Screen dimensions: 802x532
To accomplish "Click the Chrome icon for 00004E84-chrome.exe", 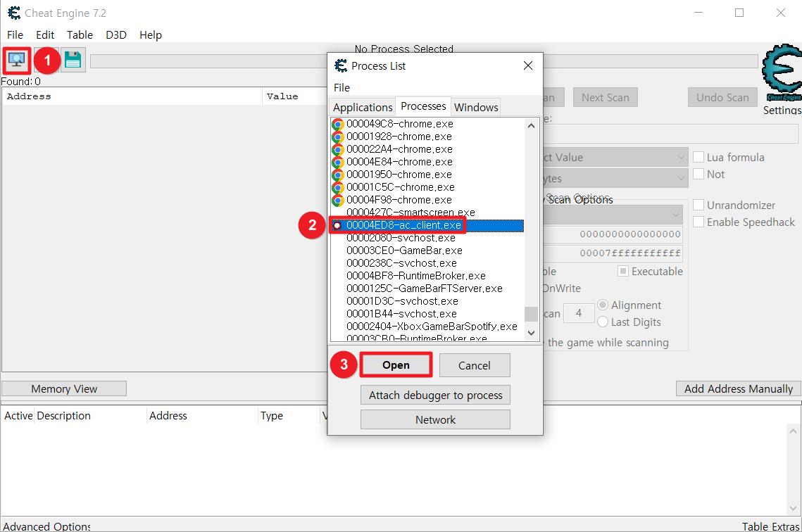I will click(x=337, y=162).
